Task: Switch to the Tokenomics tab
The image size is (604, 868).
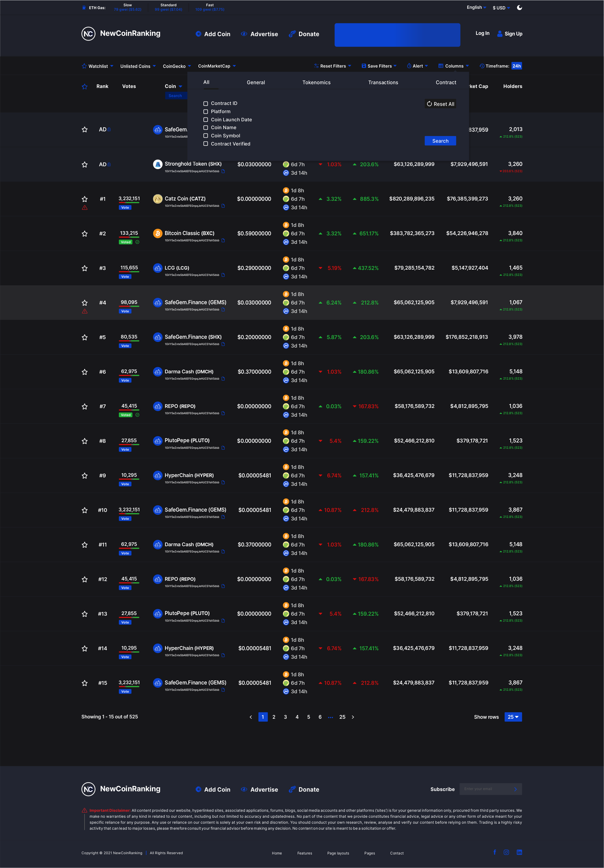Action: 316,82
